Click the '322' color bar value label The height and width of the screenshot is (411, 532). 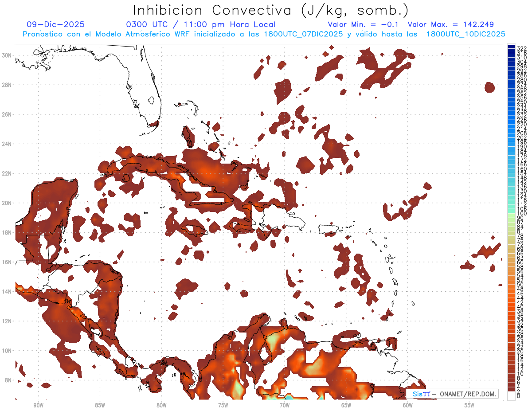[x=522, y=48]
